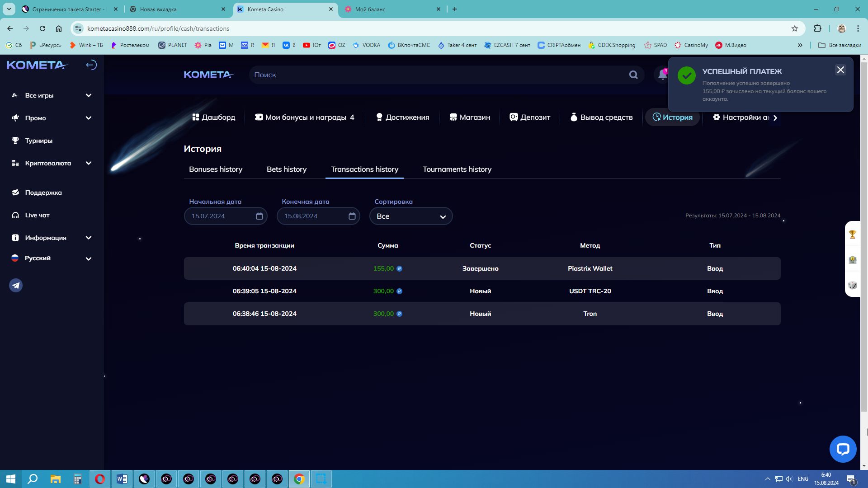The width and height of the screenshot is (868, 488).
Task: Open end date calendar icon
Action: coord(352,216)
